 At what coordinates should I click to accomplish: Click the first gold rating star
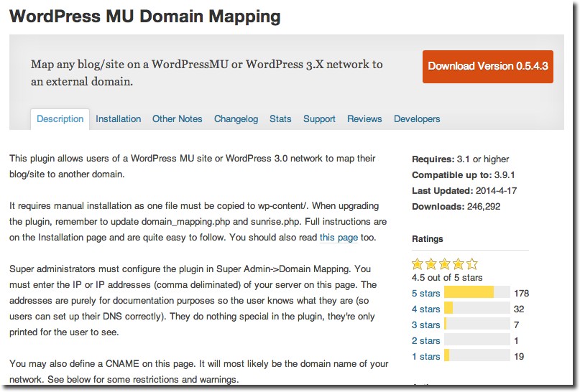(x=418, y=264)
